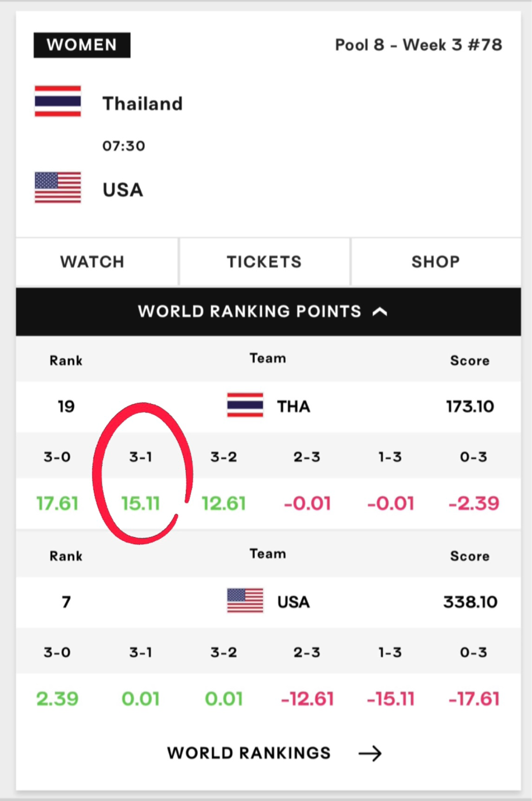Collapse the World Ranking Points header bar
532x801 pixels.
coord(268,312)
